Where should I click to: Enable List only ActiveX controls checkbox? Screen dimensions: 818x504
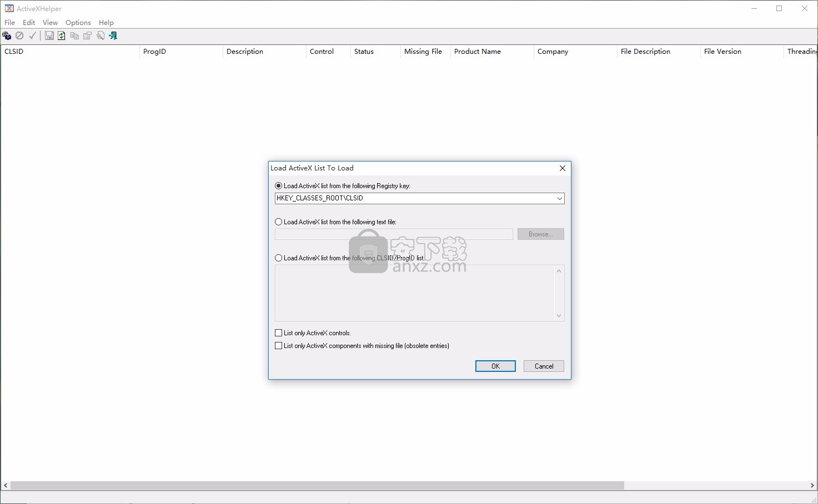[279, 333]
